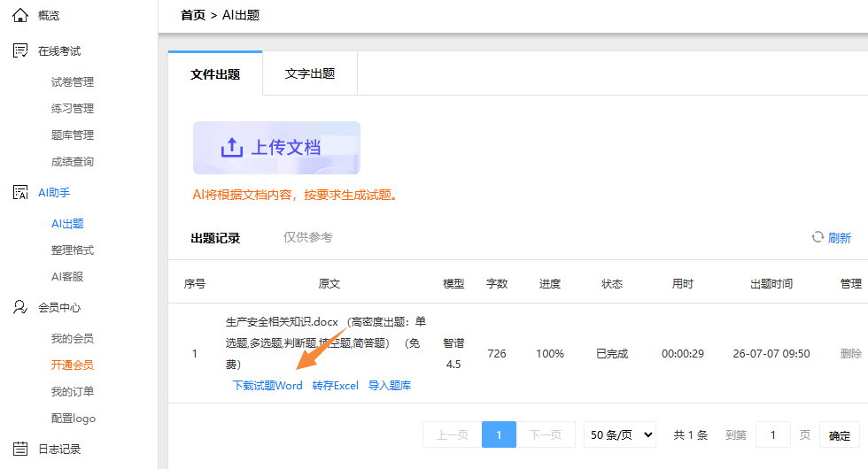Click the 在线考试 exam list icon

pos(19,51)
